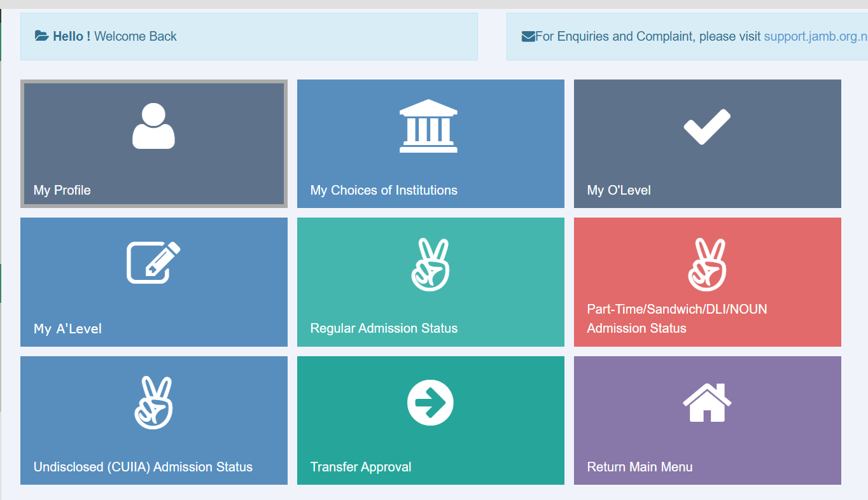Click the open folder icon beside Hello
The width and height of the screenshot is (868, 500).
point(41,36)
